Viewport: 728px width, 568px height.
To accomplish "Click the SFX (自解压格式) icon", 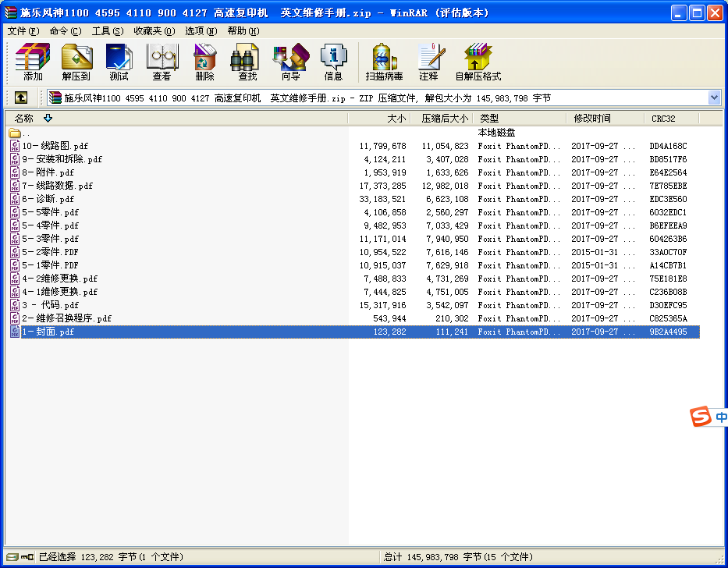I will [478, 62].
